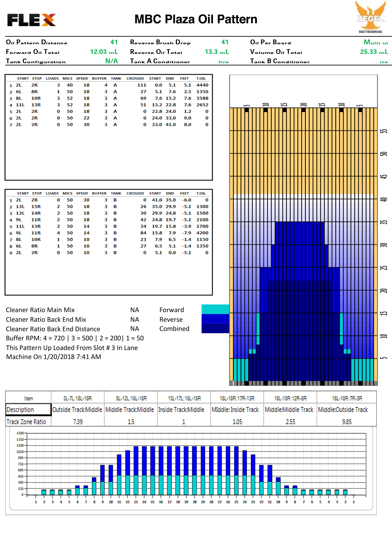Click the reverse table CROSSED column header

pyautogui.click(x=135, y=193)
